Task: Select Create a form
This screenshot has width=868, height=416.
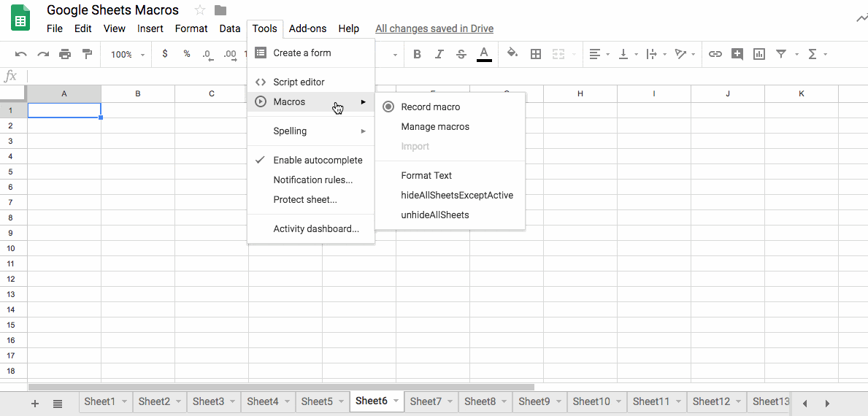Action: click(x=310, y=53)
